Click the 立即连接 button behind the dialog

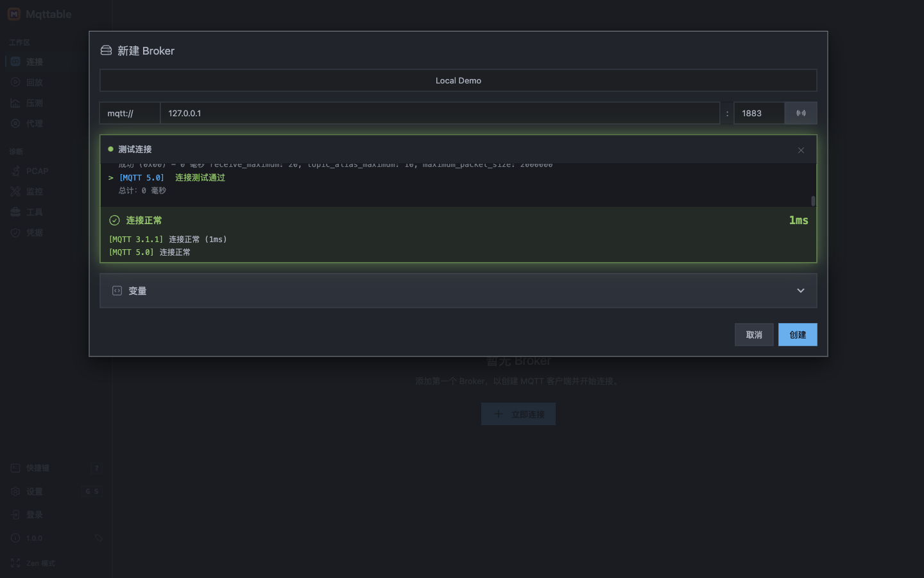(x=518, y=414)
